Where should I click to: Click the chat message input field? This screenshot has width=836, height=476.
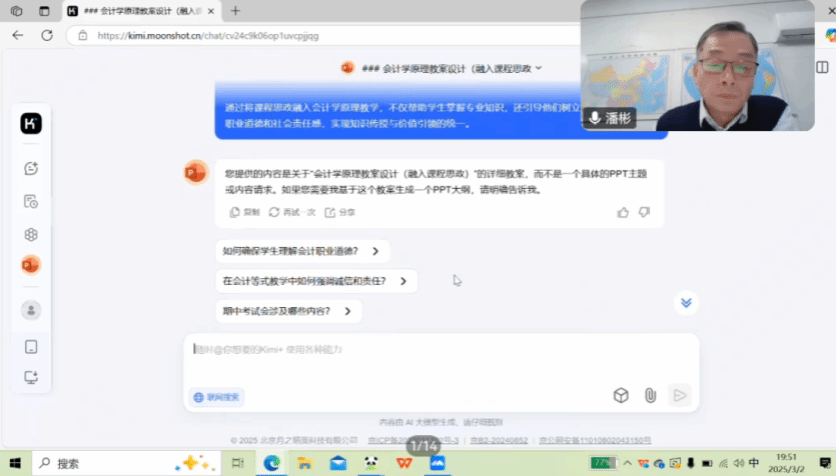[440, 350]
